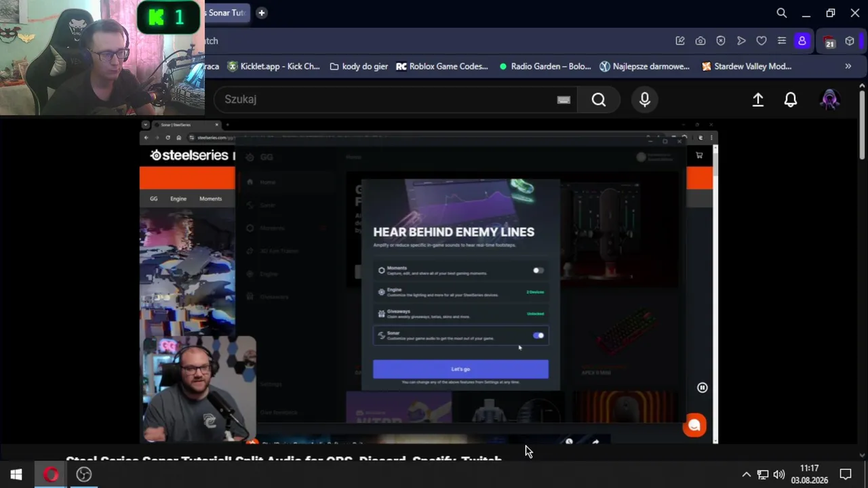Image resolution: width=868 pixels, height=488 pixels.
Task: Open the snapshot edit tool icon
Action: point(680,41)
